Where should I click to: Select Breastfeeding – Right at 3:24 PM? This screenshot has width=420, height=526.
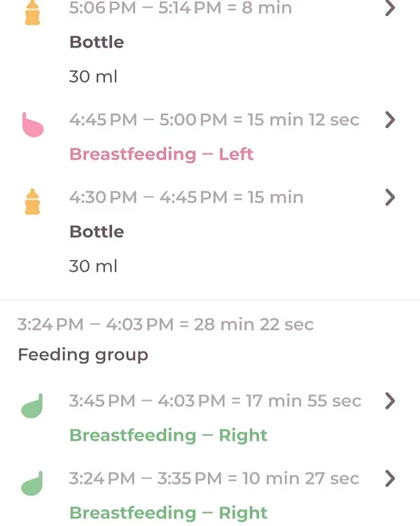coord(168,513)
